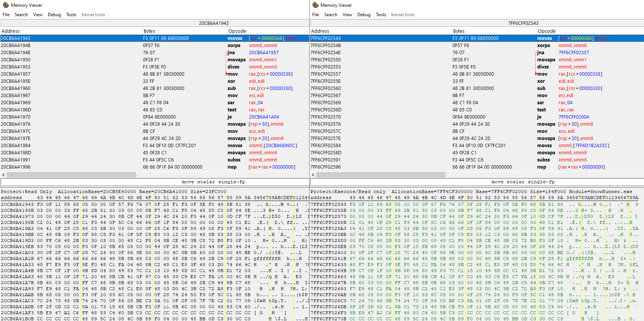Open View menu in right Memory Viewer
The width and height of the screenshot is (644, 321).
tap(347, 15)
